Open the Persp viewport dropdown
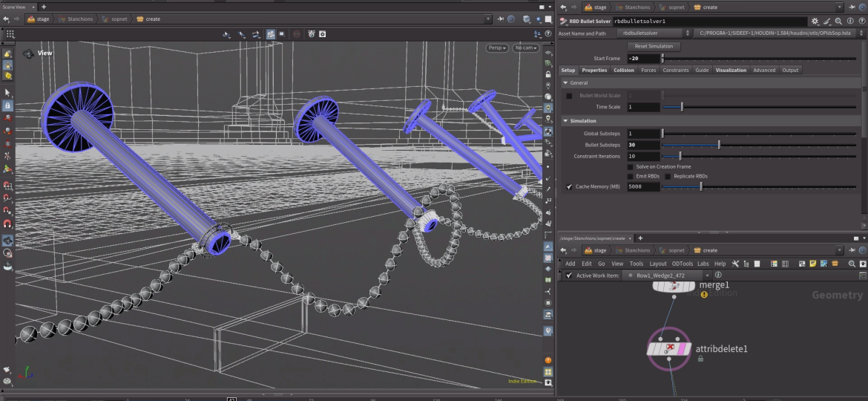Viewport: 868px width, 401px height. pos(497,48)
